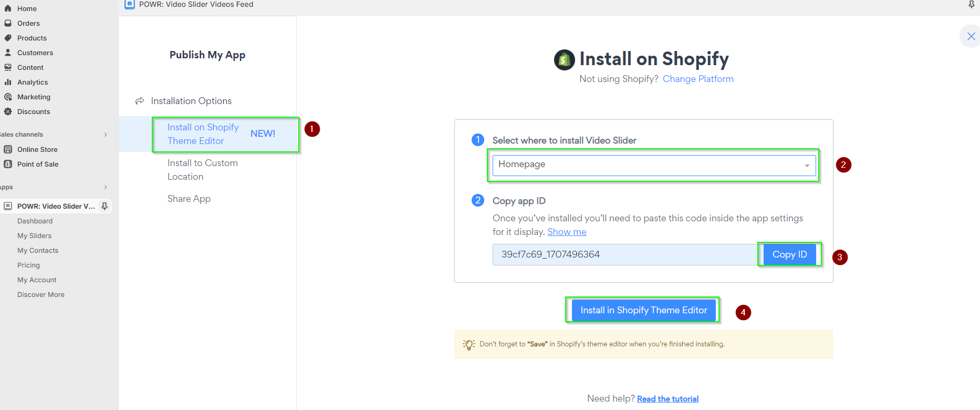
Task: Click the POWR: Video Slider Videos Feed title
Action: [x=196, y=4]
